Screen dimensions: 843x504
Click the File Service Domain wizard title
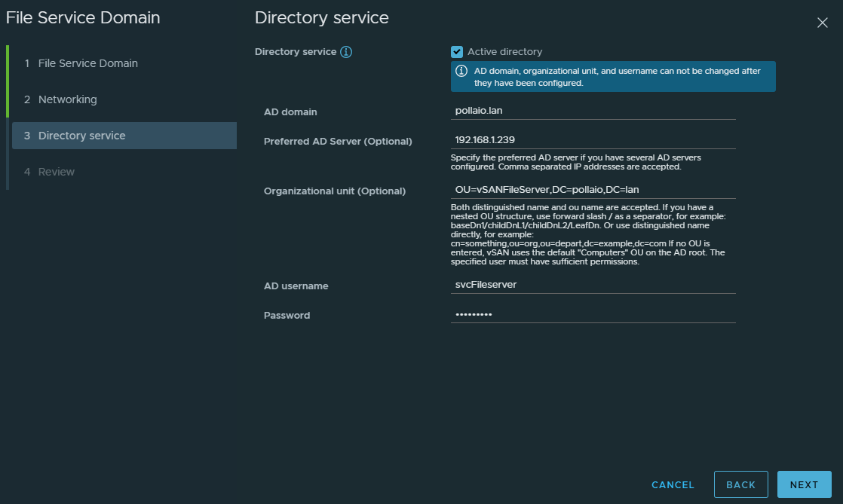click(x=83, y=18)
